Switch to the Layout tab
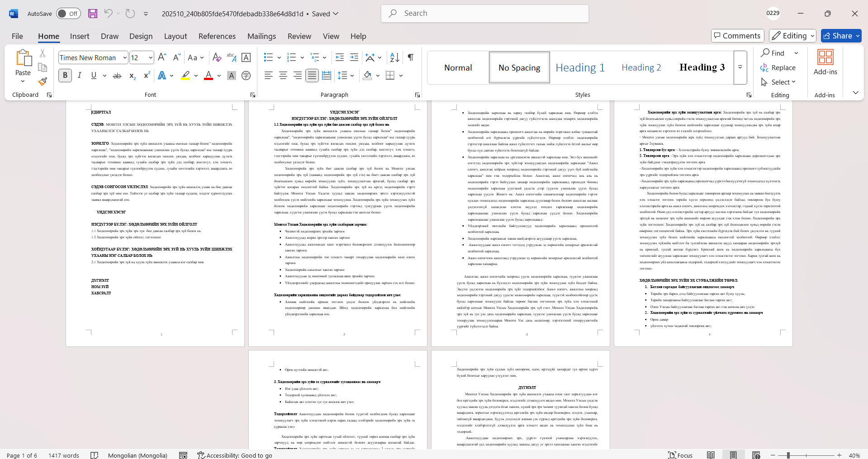Image resolution: width=868 pixels, height=459 pixels. (175, 36)
